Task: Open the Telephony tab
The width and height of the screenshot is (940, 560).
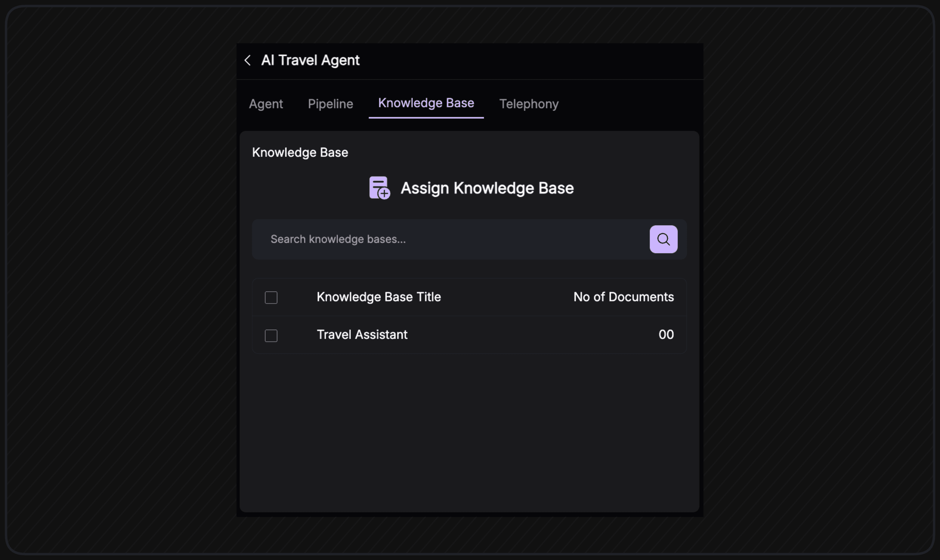Action: click(x=528, y=104)
